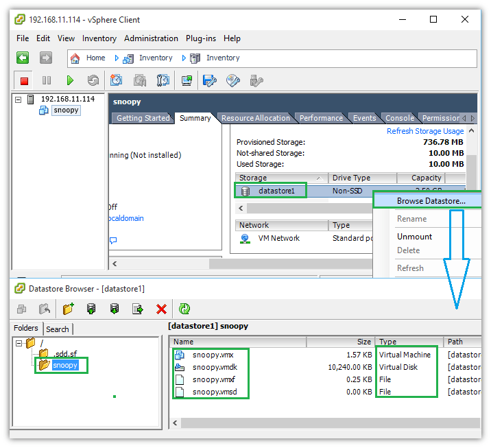The image size is (491, 448).
Task: Click the grey Forward navigation arrow
Action: click(x=46, y=58)
